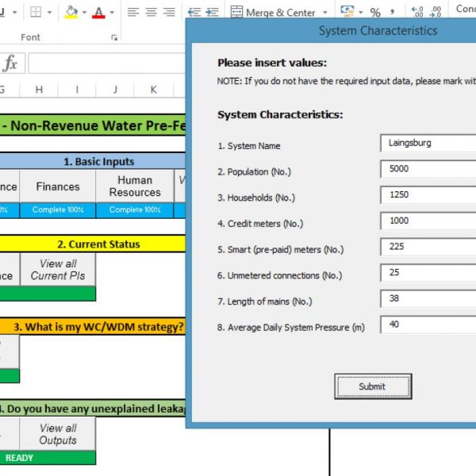Select column I header
The width and height of the screenshot is (476, 476).
click(x=77, y=90)
